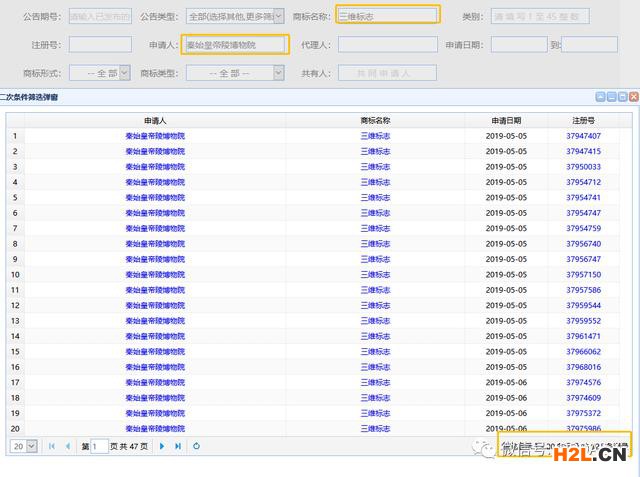Click the 三维标志 link in row 2
640x477 pixels.
375,151
